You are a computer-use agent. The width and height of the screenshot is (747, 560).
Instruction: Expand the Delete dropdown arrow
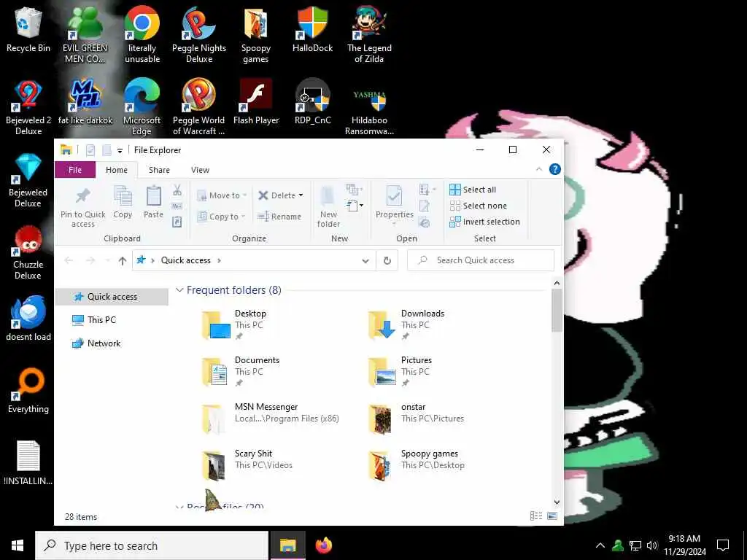[x=301, y=195]
